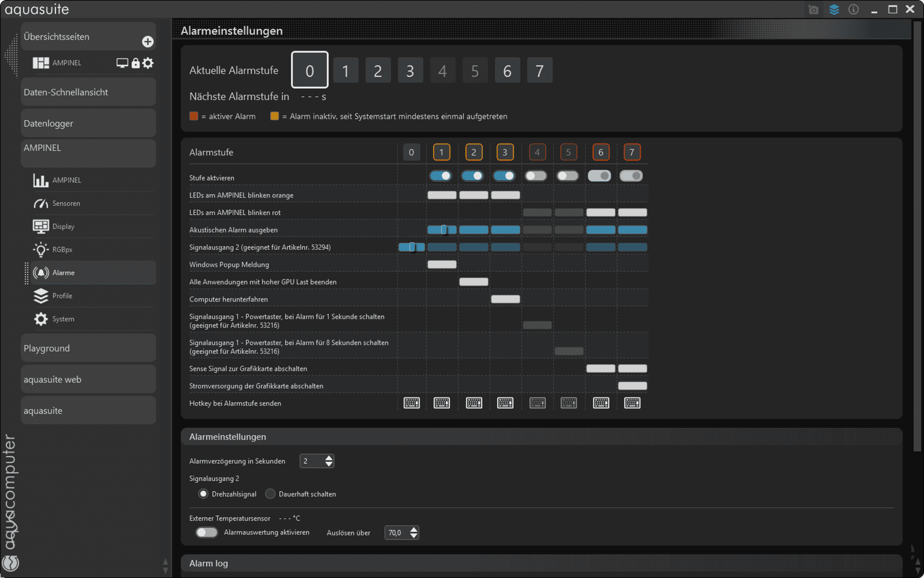
Task: Click the plus icon beside Übersichtsseiten
Action: click(148, 42)
